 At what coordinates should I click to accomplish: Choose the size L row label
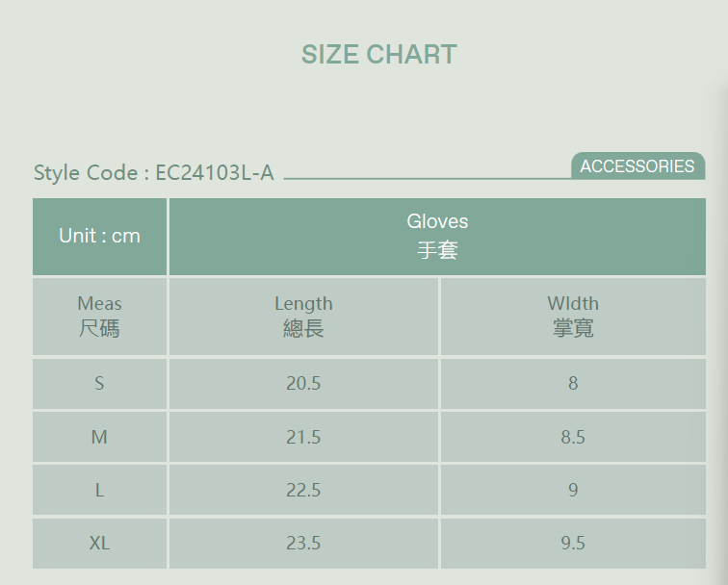[99, 490]
